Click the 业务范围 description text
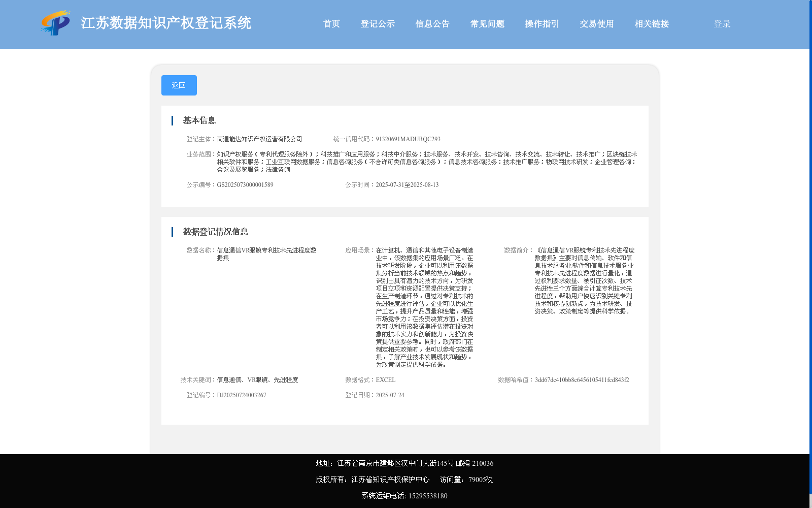This screenshot has width=812, height=508. tap(427, 162)
